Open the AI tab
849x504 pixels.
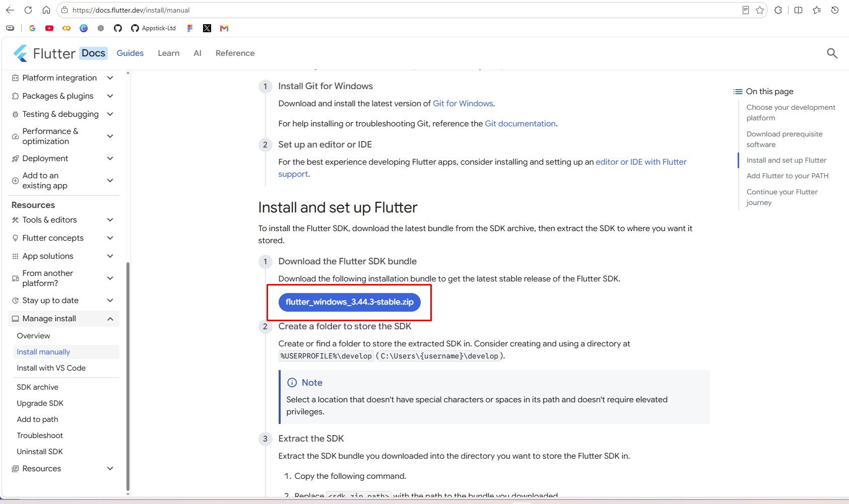(x=198, y=53)
